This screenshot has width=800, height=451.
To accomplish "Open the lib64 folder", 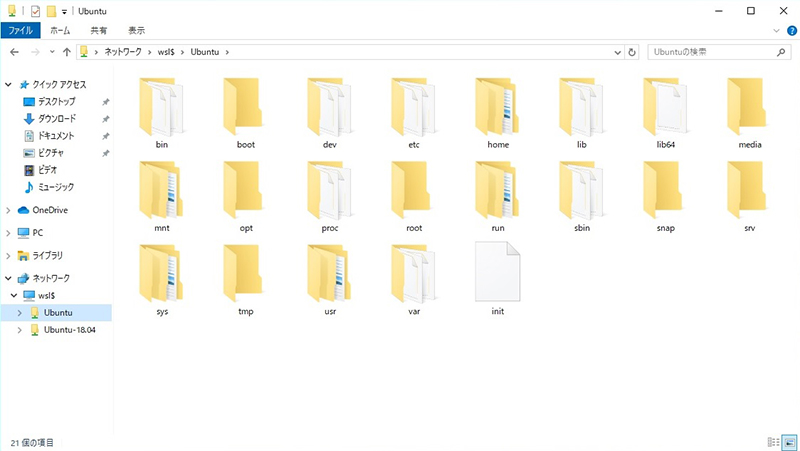I will click(x=665, y=113).
